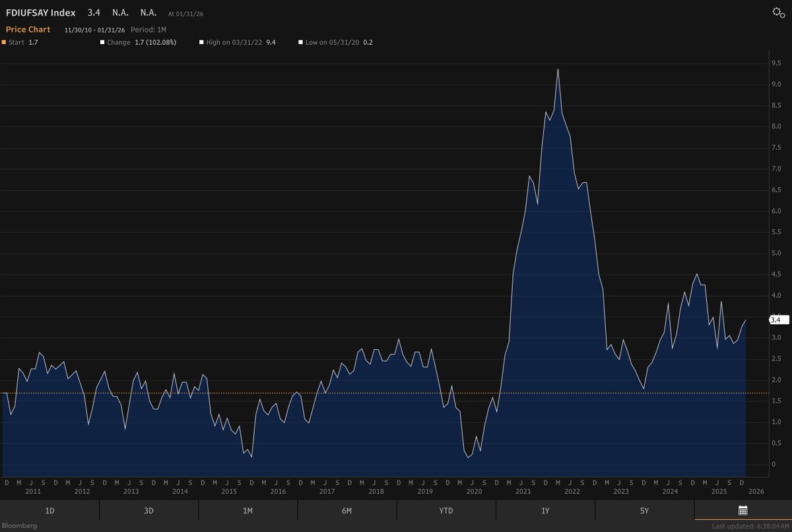Click the 2020 year label on the axis
The image size is (792, 532).
474,492
